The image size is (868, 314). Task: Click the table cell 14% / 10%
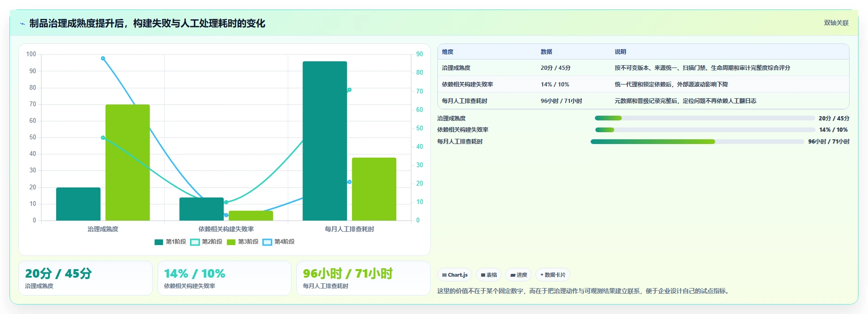point(555,85)
